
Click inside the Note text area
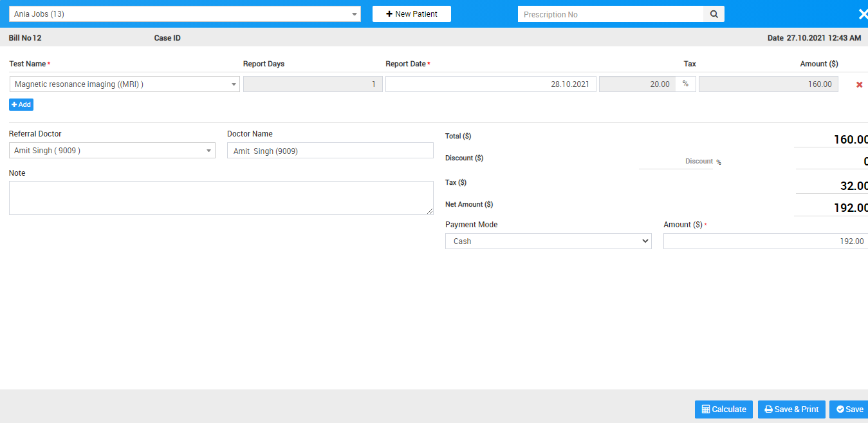tap(221, 198)
